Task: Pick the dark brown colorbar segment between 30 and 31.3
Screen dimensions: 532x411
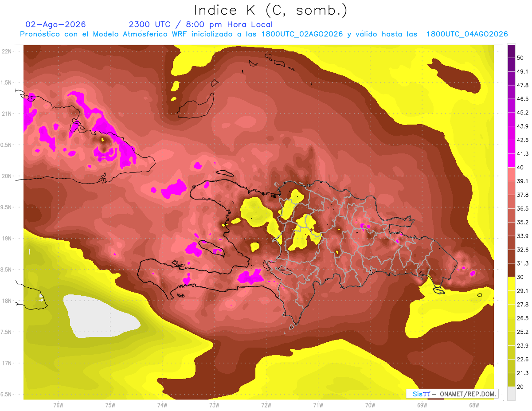Action: click(511, 270)
